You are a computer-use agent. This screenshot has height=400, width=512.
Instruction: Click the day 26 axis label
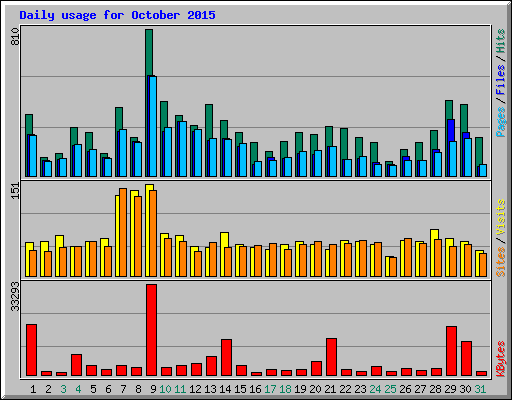coord(405,389)
